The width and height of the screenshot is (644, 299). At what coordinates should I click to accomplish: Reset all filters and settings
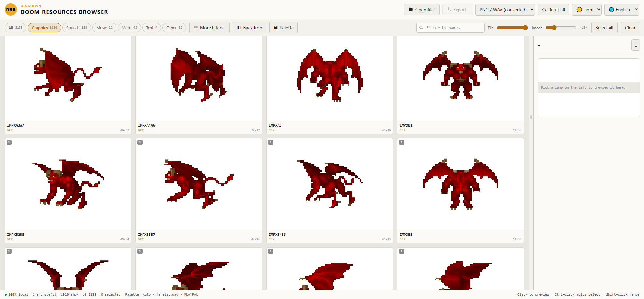click(553, 10)
